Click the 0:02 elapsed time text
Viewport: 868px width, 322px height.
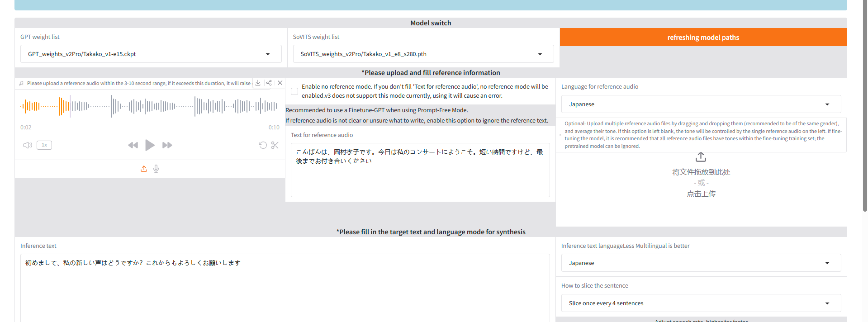[x=26, y=128]
